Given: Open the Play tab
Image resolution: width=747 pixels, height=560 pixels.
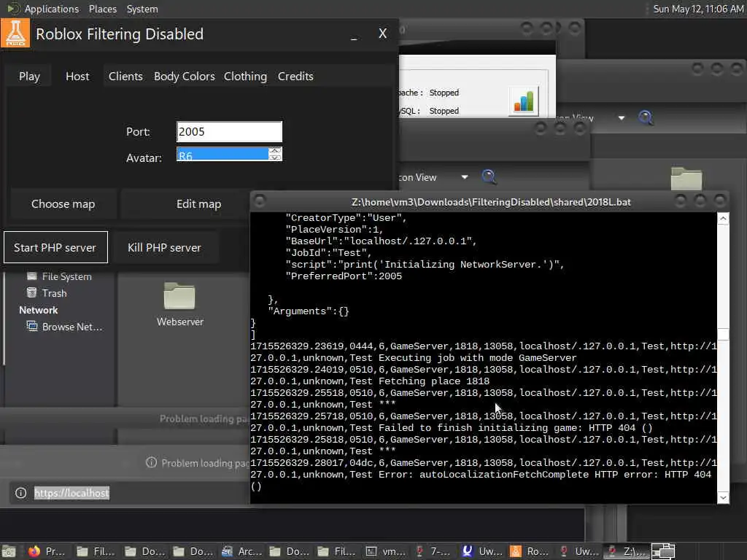Looking at the screenshot, I should tap(29, 76).
